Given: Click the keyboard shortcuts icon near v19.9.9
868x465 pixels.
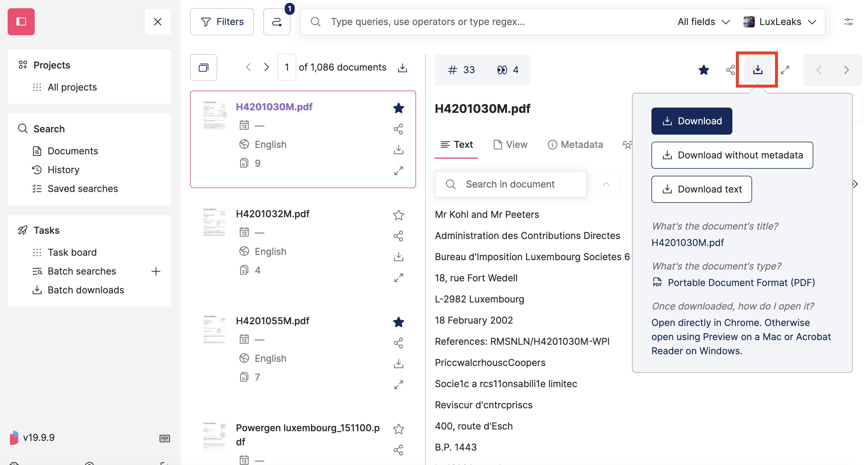Looking at the screenshot, I should (164, 438).
